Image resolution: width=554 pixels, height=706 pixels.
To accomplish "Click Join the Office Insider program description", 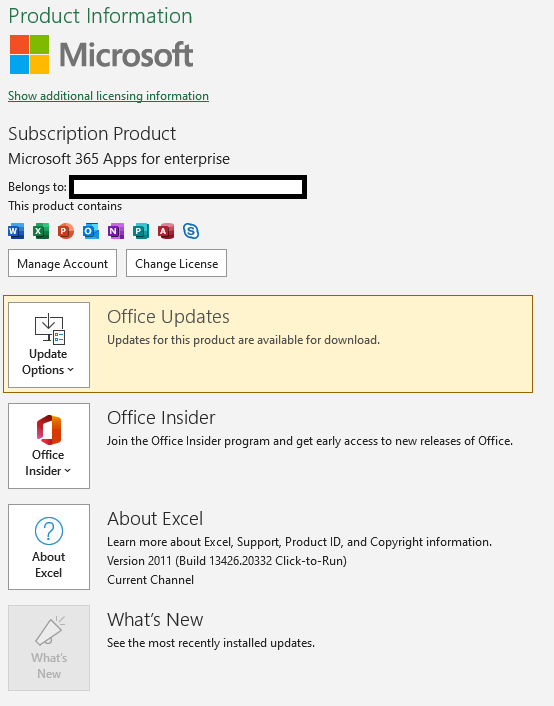I will (x=310, y=441).
